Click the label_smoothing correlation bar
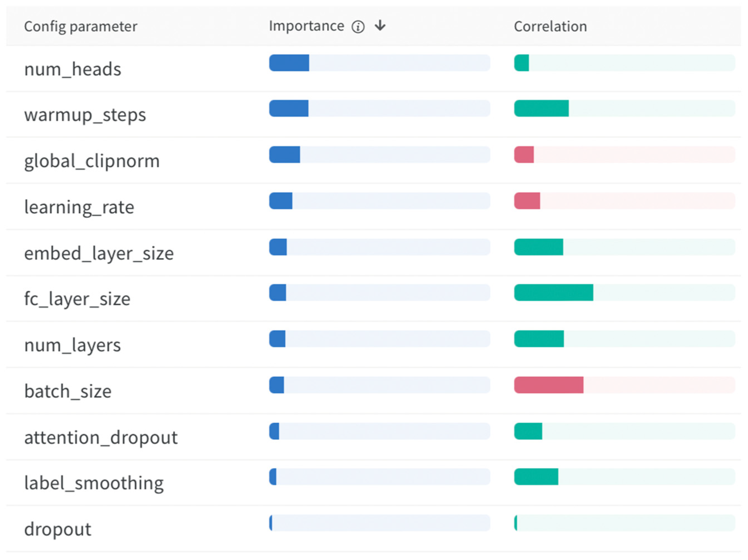 coord(536,477)
